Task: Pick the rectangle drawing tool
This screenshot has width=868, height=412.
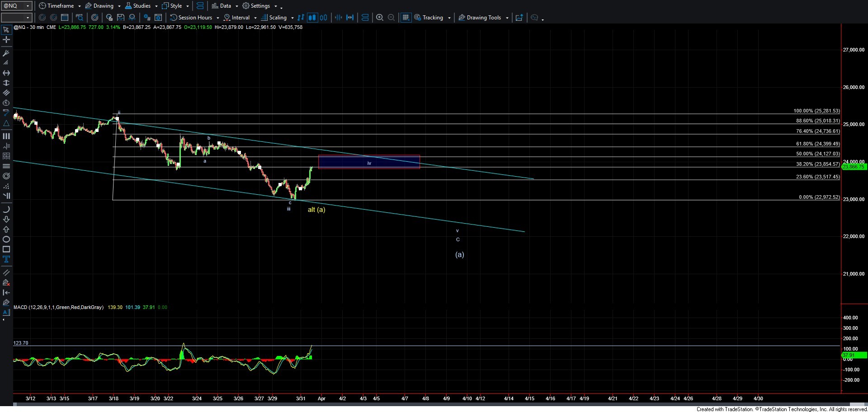Action: (6, 249)
